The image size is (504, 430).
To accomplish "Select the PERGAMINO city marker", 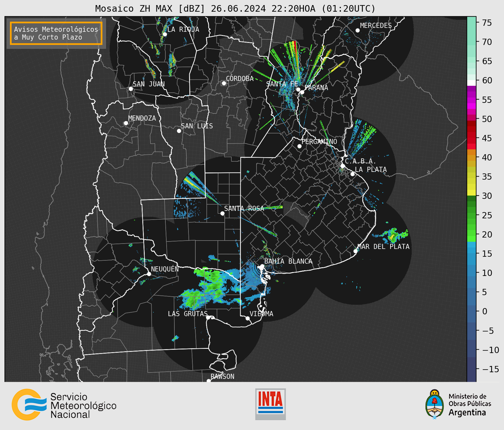I will tap(299, 146).
